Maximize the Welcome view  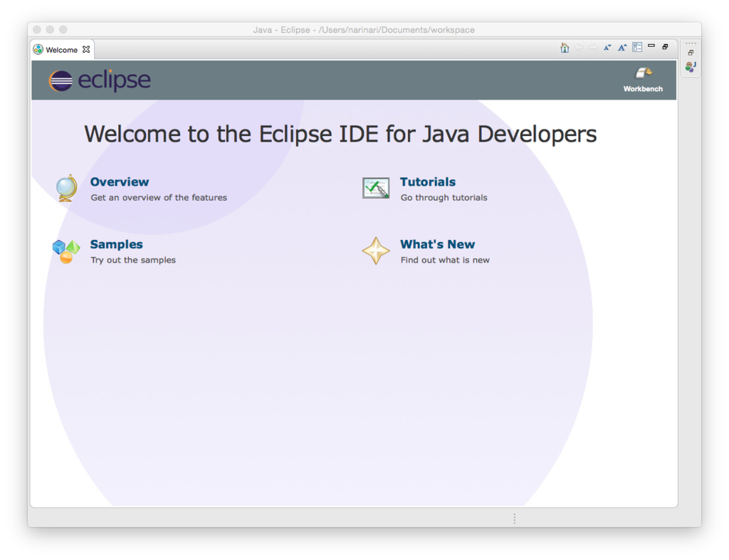coord(666,47)
